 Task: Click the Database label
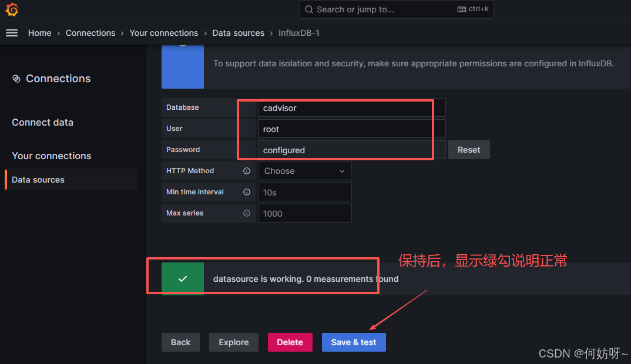pyautogui.click(x=183, y=107)
